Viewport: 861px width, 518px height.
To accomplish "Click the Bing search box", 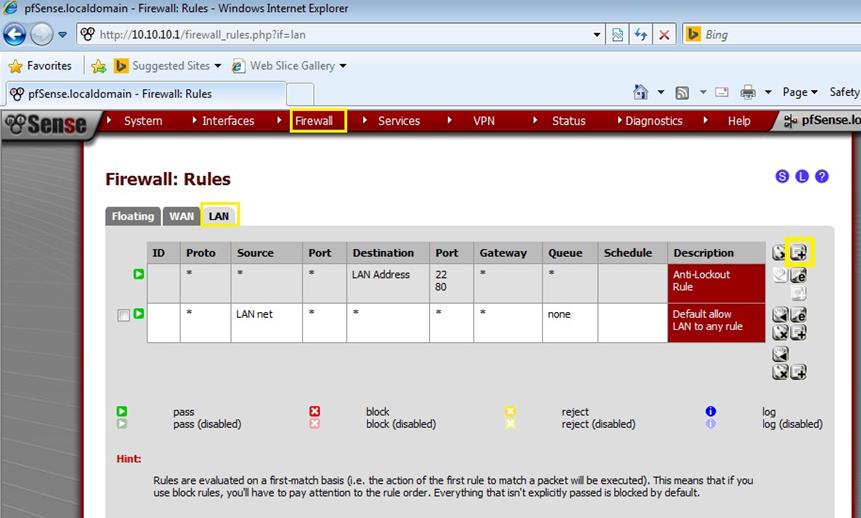I will (x=771, y=35).
